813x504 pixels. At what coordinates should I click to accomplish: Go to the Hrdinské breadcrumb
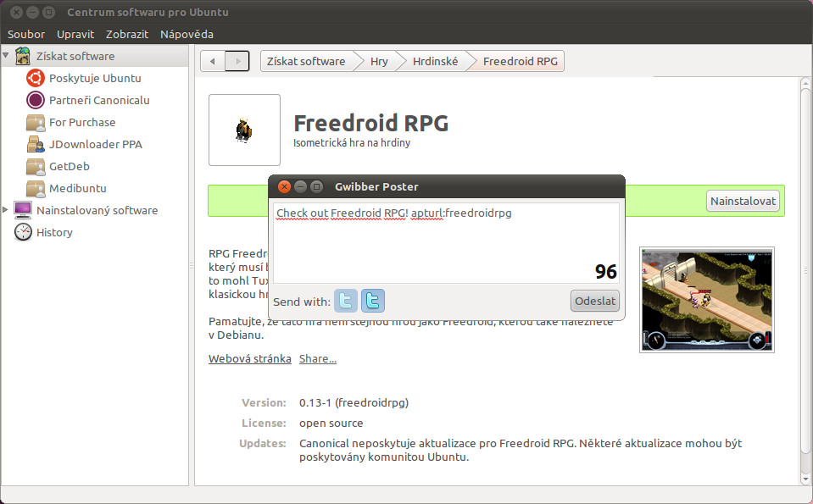point(436,61)
